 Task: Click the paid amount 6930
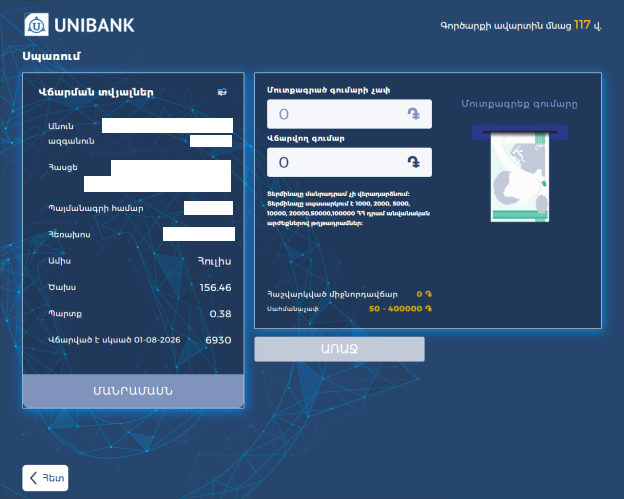coord(218,340)
